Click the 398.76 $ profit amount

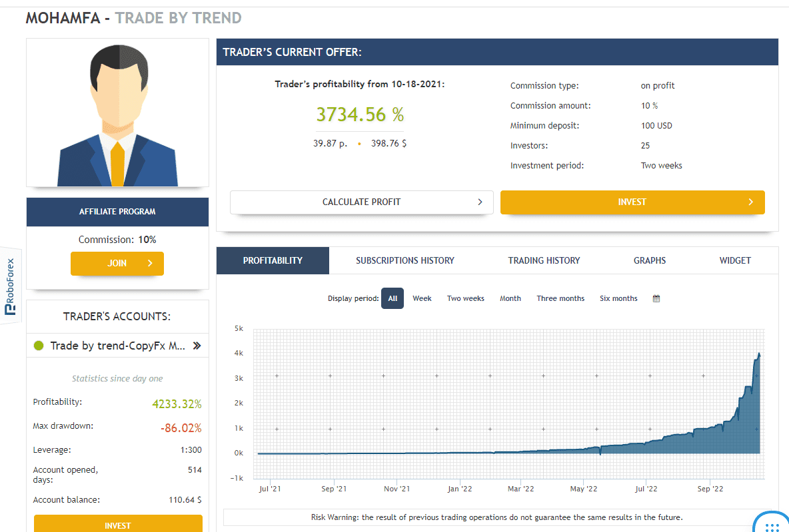click(389, 143)
